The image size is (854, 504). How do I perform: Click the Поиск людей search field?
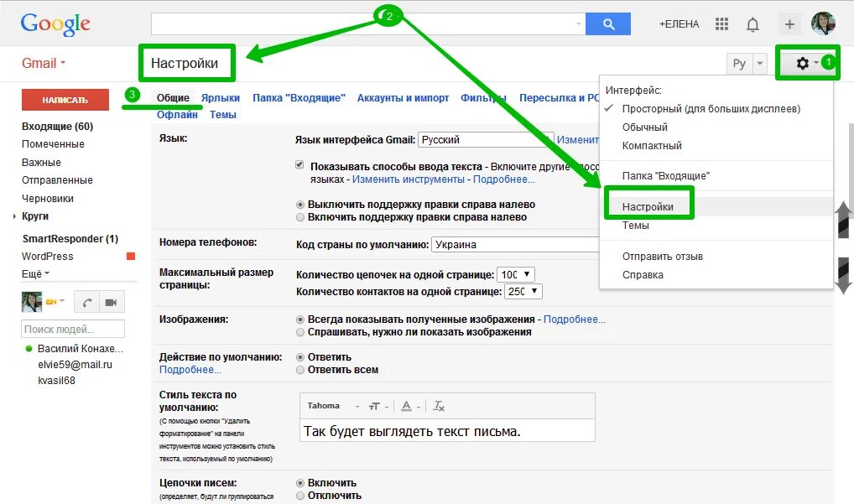click(73, 330)
